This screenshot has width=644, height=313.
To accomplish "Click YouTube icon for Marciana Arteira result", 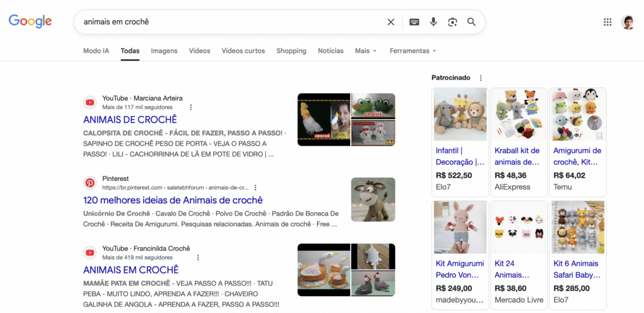I will coord(90,102).
